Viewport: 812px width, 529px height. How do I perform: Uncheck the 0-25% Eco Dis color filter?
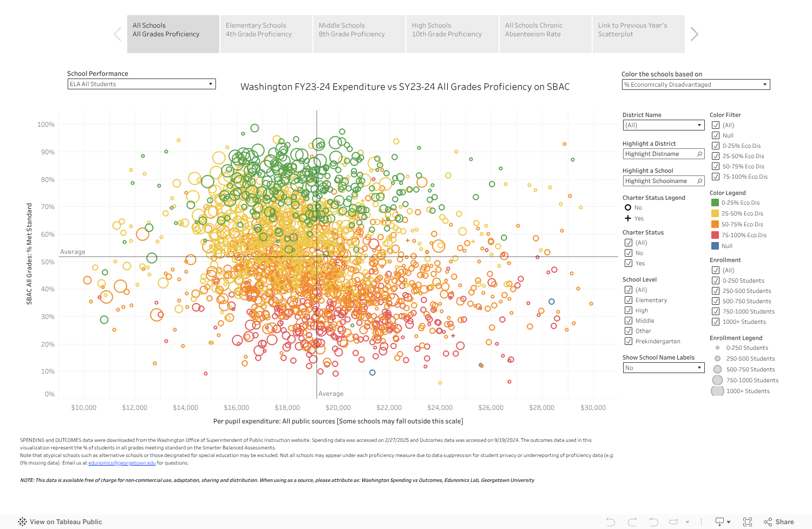(x=716, y=146)
